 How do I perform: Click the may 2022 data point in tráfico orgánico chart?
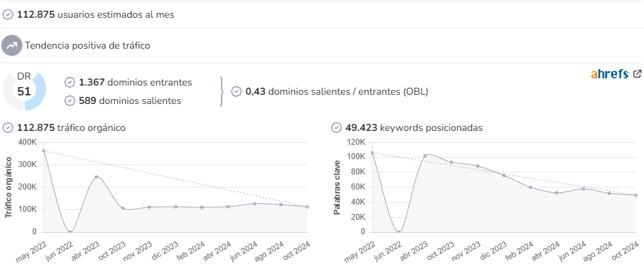(43, 150)
